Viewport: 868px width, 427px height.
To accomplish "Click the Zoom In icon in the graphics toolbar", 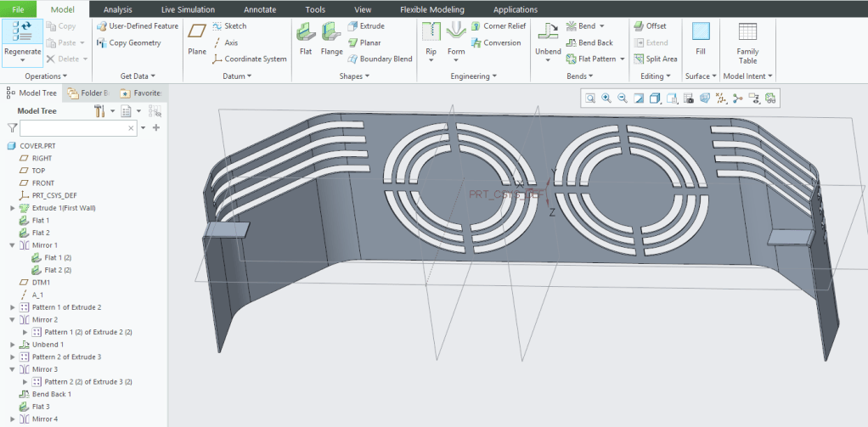I will (606, 98).
